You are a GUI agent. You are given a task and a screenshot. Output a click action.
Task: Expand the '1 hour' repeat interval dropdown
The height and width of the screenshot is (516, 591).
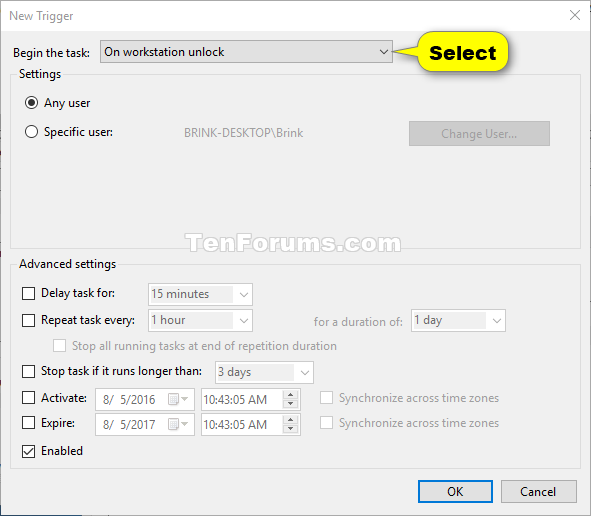click(200, 320)
